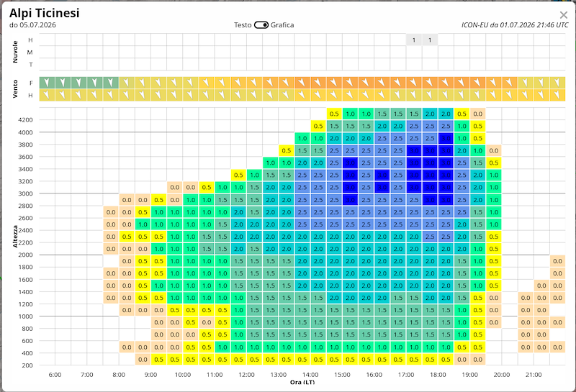
Task: Toggle the Testo/Grafica view switch
Action: (261, 25)
